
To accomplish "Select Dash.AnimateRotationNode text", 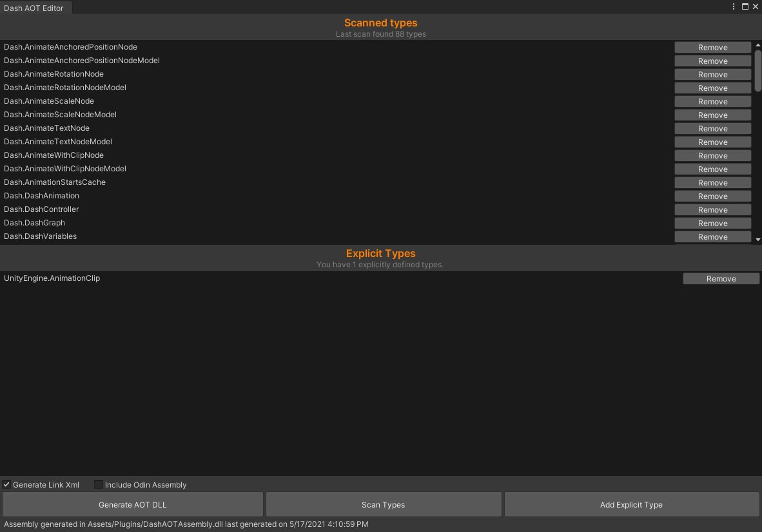I will pyautogui.click(x=54, y=74).
